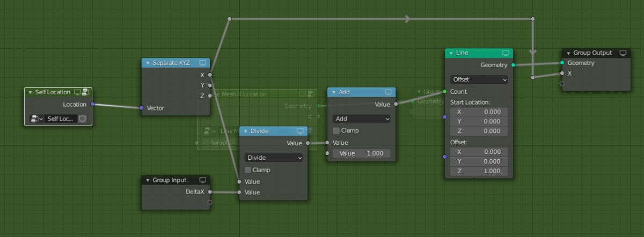Open the Add operation dropdown

point(362,118)
